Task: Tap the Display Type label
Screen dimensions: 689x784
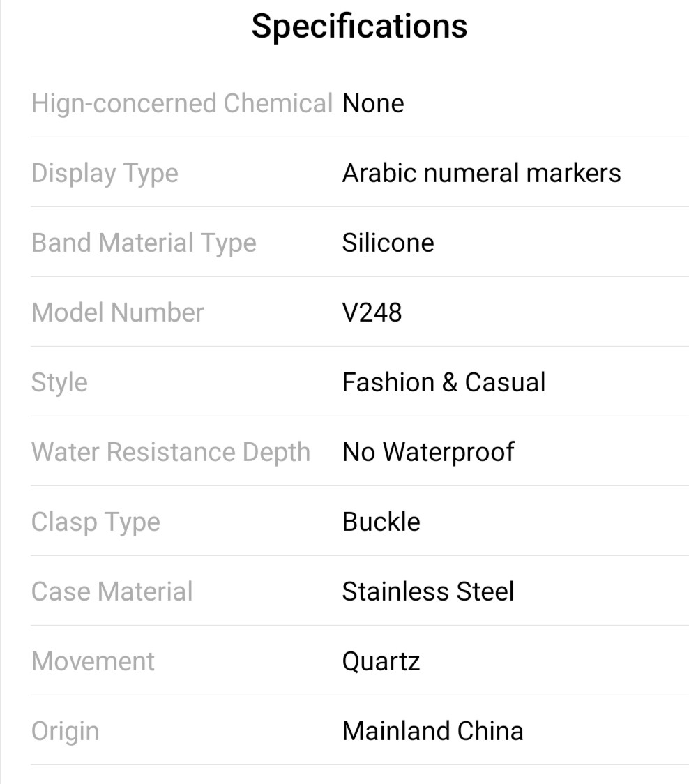Action: 105,174
